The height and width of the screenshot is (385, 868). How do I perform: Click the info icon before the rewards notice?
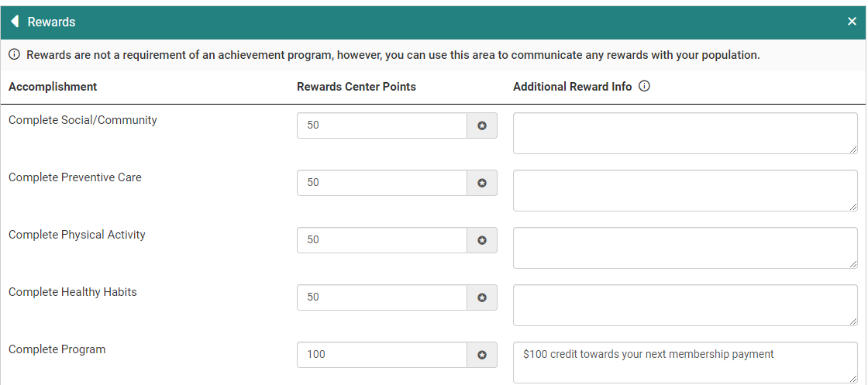[x=14, y=55]
